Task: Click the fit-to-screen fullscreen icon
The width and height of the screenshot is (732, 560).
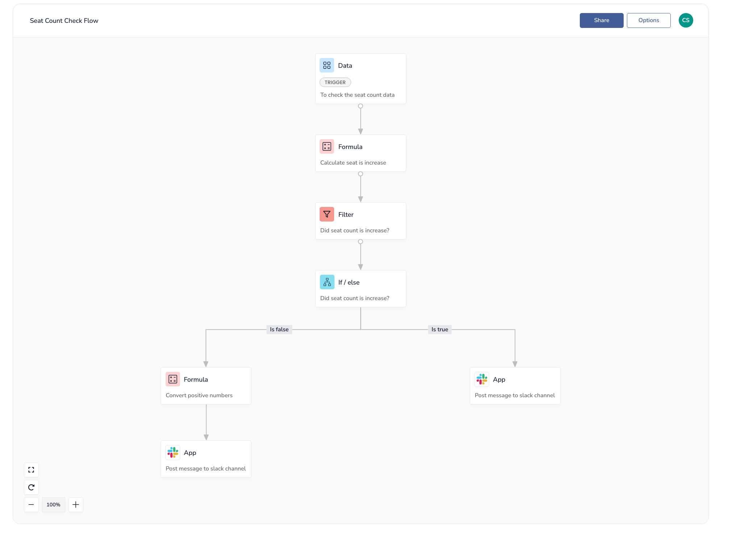Action: (31, 470)
